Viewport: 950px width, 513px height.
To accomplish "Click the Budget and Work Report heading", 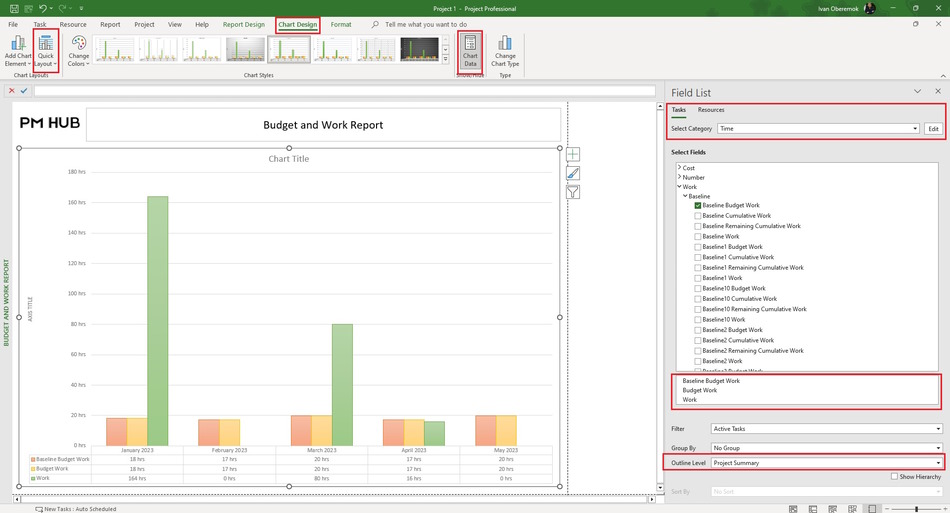I will click(323, 125).
